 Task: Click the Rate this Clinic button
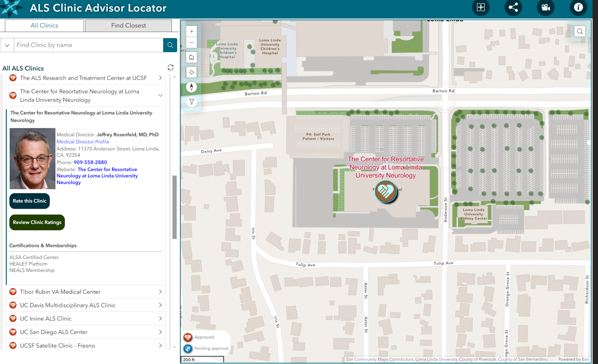pyautogui.click(x=29, y=201)
